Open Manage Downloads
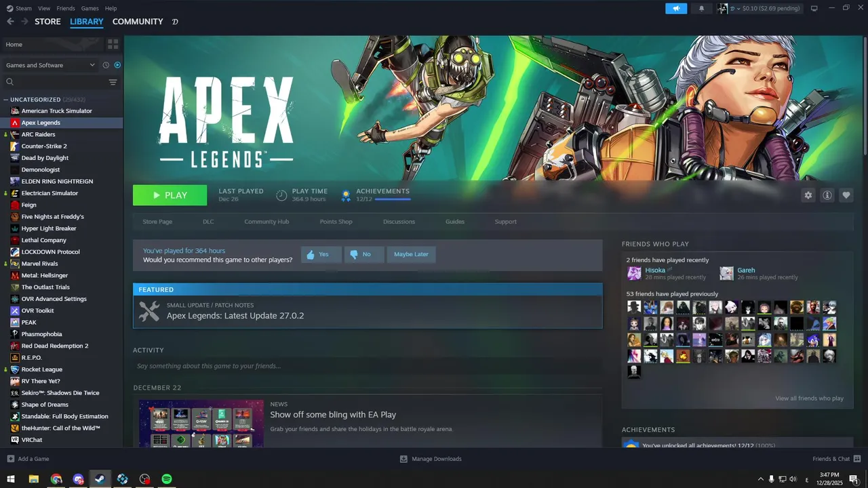Image resolution: width=868 pixels, height=488 pixels. [x=431, y=459]
